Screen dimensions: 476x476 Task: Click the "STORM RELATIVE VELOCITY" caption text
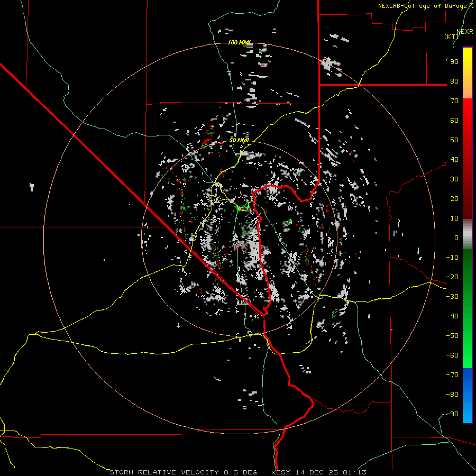(x=164, y=472)
